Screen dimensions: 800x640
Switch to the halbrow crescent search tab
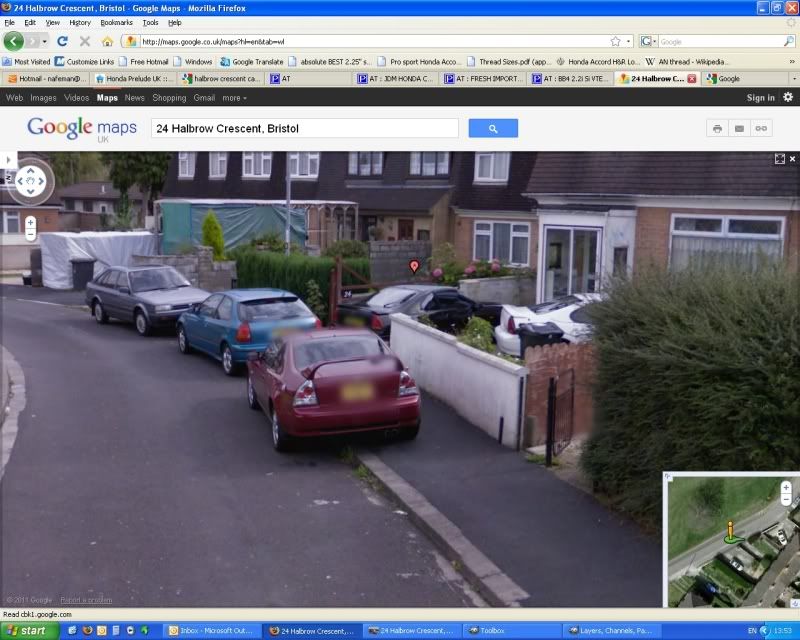pyautogui.click(x=221, y=79)
